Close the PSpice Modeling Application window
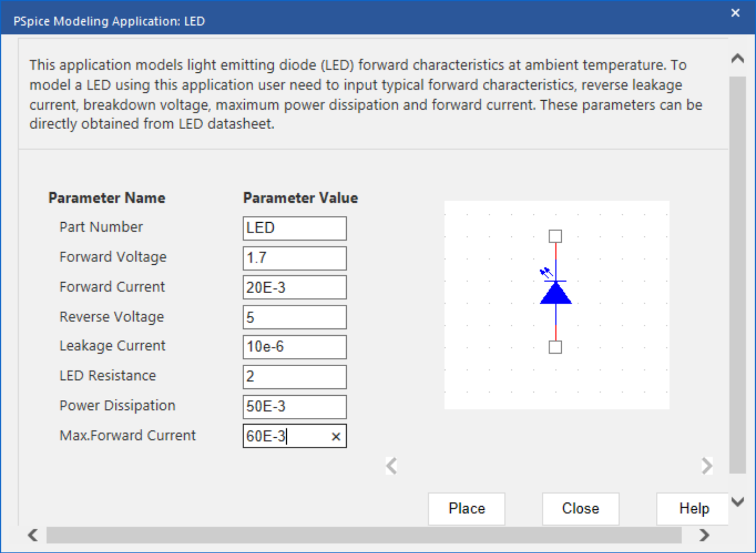This screenshot has width=756, height=553. point(735,13)
